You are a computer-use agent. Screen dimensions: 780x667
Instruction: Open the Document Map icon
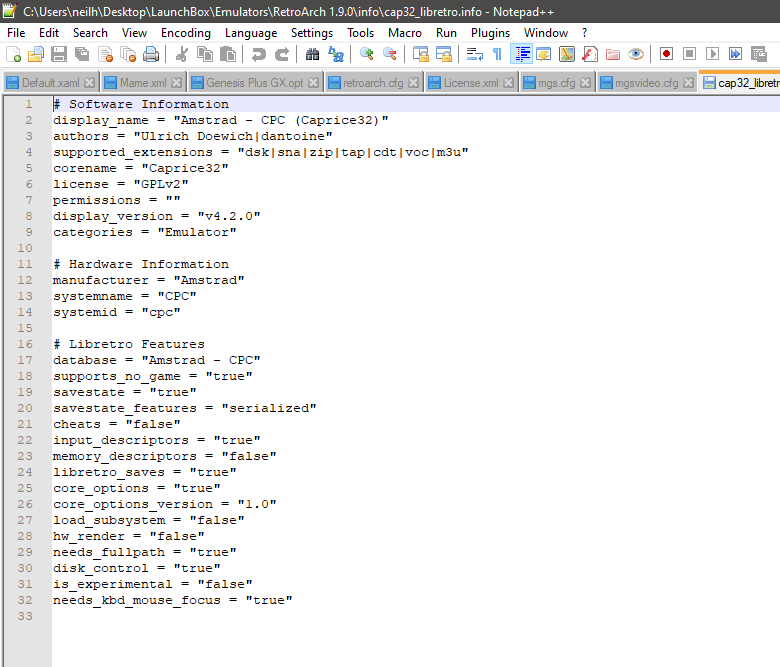coord(567,54)
